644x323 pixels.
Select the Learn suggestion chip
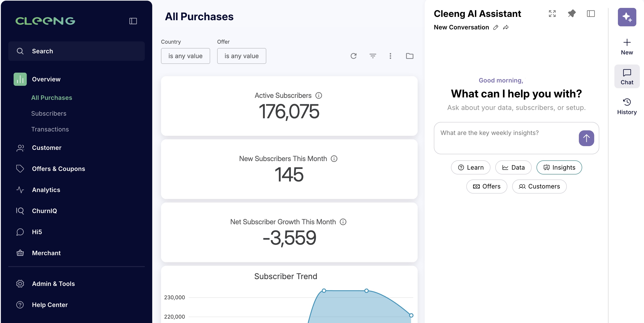point(470,167)
